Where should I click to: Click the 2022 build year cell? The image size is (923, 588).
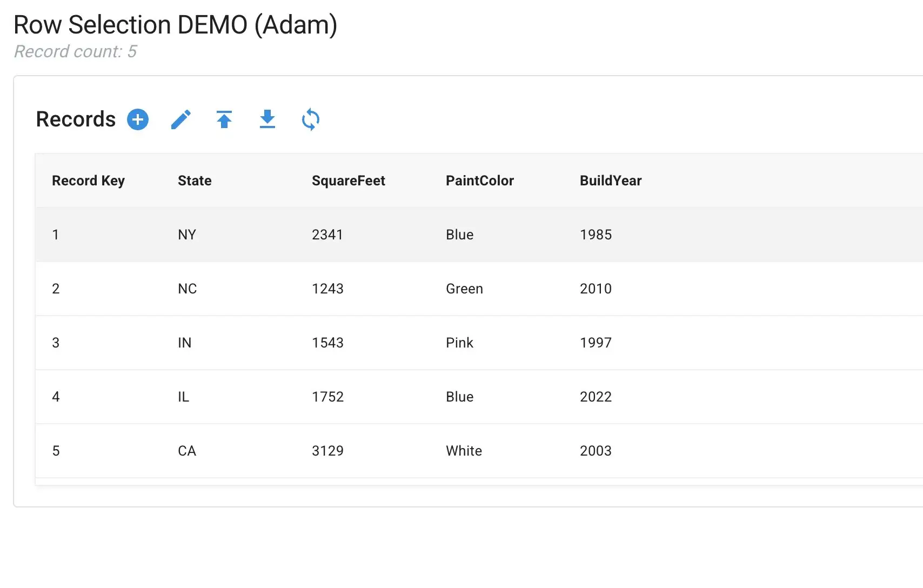pyautogui.click(x=596, y=397)
